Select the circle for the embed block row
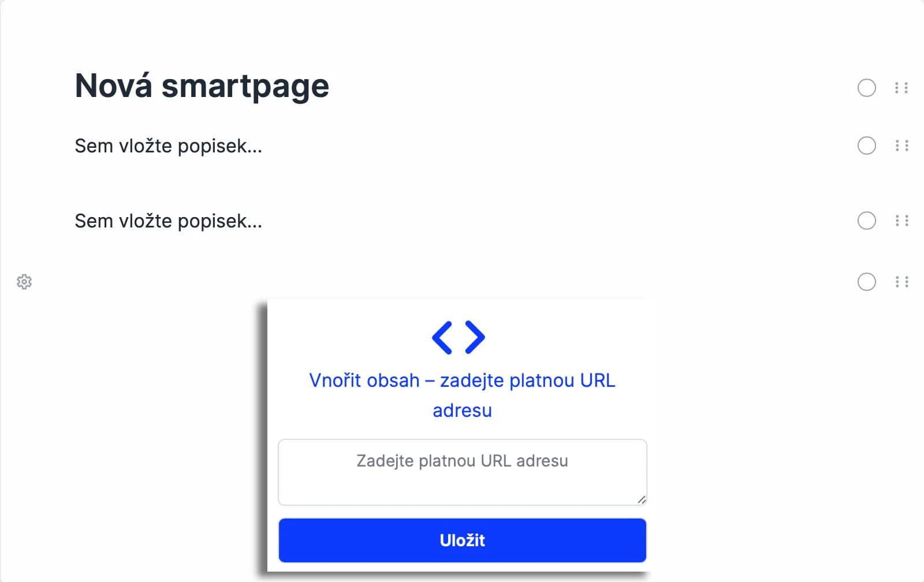The image size is (924, 582). click(x=866, y=282)
